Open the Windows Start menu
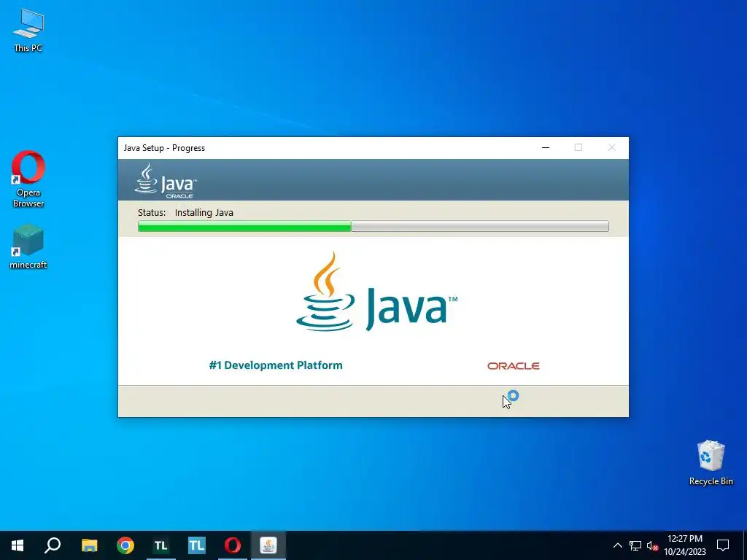 [18, 545]
